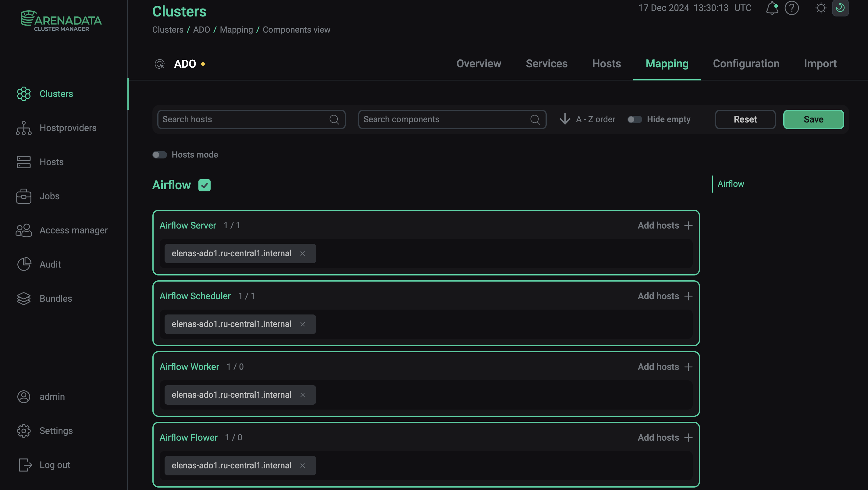
Task: Open notifications via the bell icon
Action: point(772,8)
